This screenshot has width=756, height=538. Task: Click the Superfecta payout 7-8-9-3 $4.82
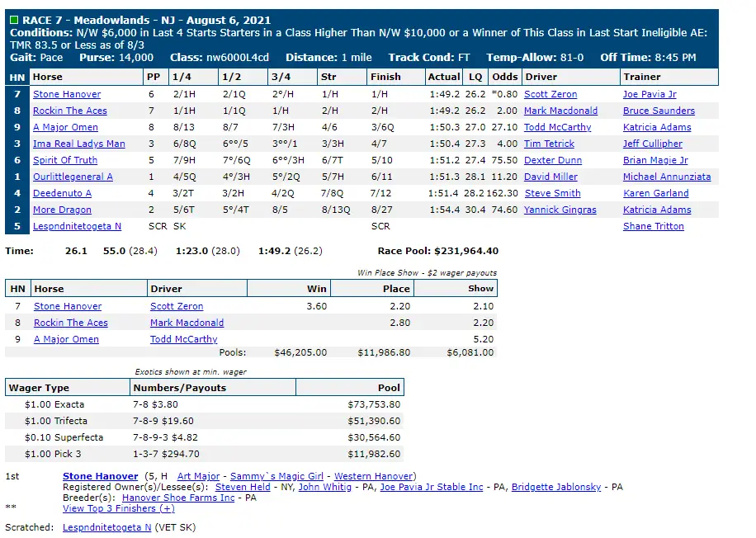coord(165,437)
